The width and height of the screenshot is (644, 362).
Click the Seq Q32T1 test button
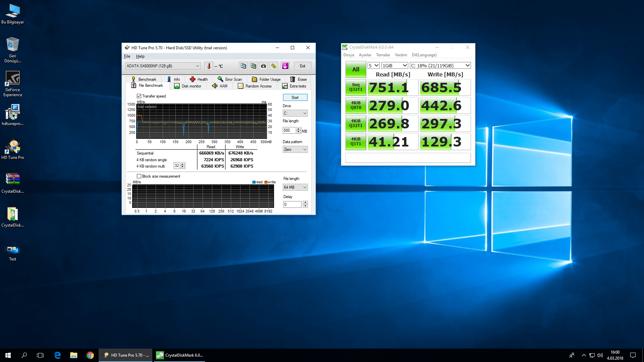click(356, 87)
